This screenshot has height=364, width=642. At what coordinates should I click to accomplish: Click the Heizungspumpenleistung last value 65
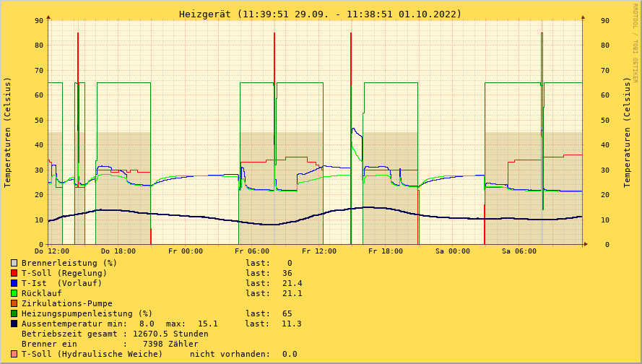287,313
